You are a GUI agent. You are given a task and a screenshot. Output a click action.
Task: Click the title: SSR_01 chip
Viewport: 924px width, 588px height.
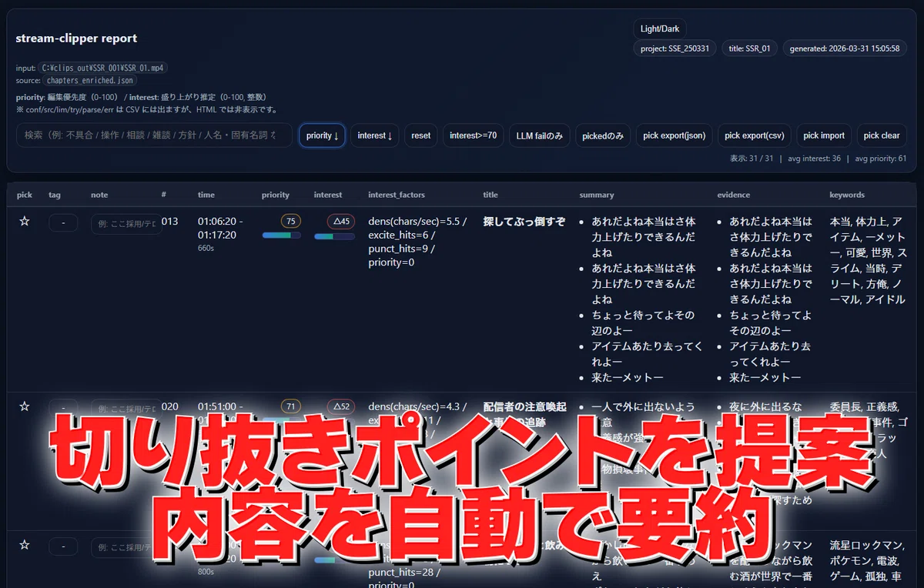750,48
